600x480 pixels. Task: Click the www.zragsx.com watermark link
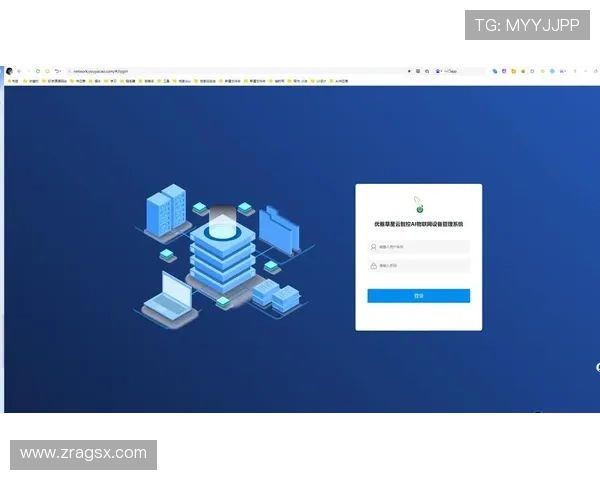coord(83,453)
